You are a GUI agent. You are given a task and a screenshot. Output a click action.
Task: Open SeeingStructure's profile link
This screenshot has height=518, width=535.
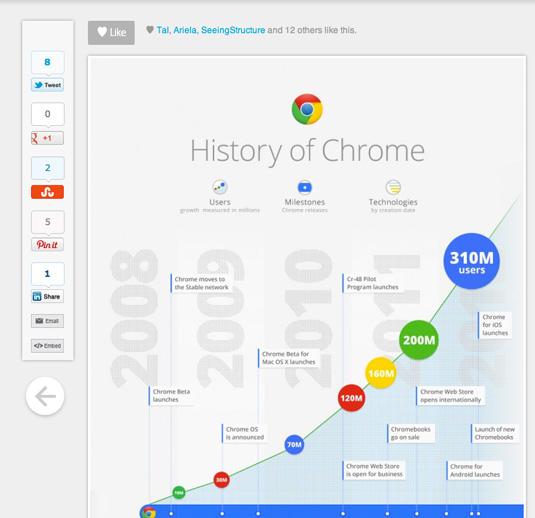click(x=233, y=30)
